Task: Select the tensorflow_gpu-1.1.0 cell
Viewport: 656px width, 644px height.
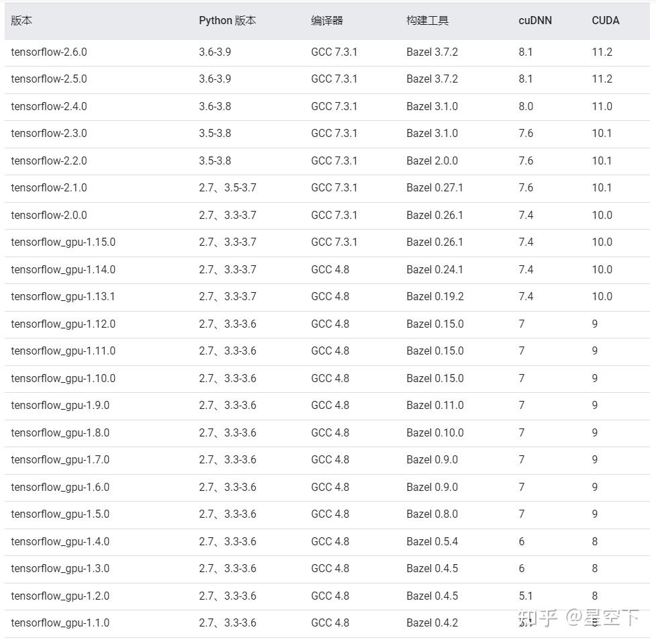Action: [x=60, y=623]
